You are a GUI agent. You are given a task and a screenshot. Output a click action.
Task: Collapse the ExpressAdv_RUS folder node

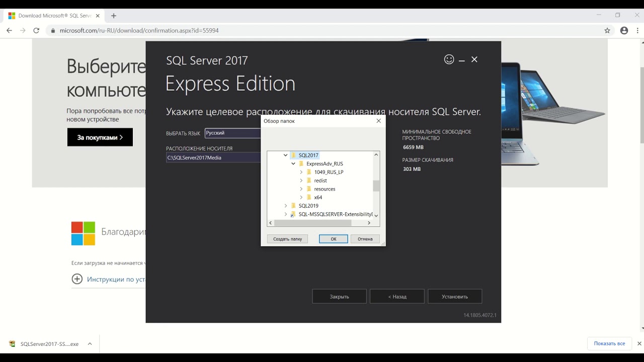(293, 164)
